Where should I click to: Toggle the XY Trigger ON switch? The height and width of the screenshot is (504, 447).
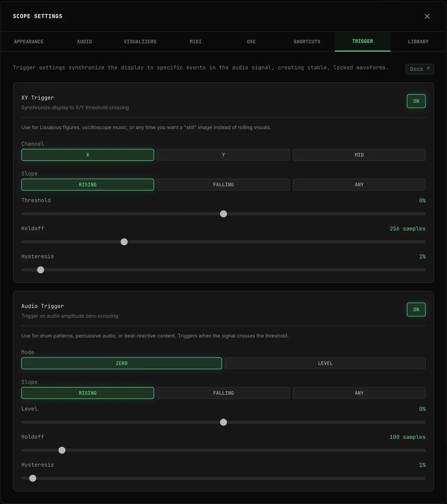[416, 101]
